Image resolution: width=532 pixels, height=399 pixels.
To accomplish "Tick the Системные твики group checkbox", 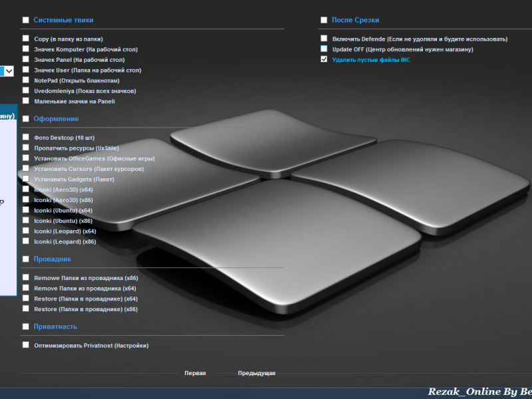I will point(26,20).
